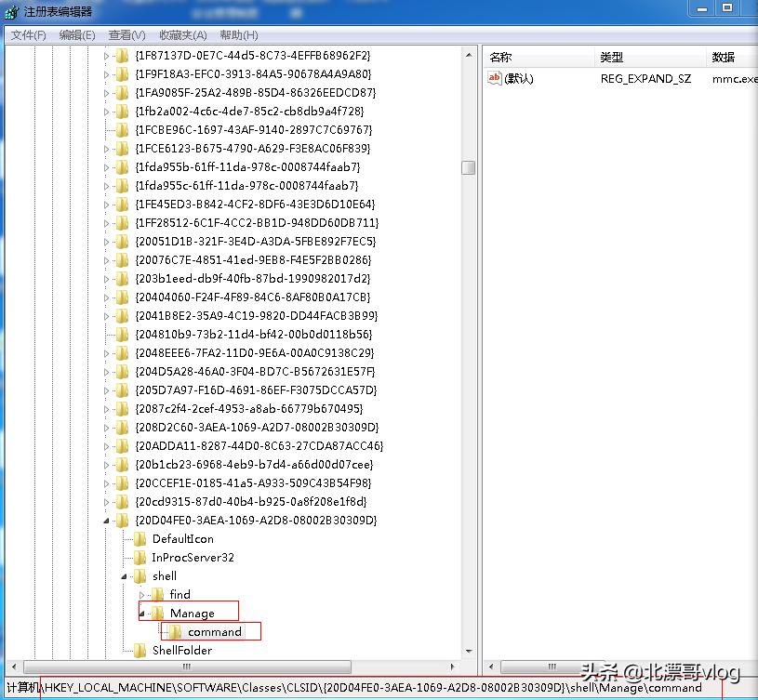Click the folder icon of {204D5A28-46A0-3F04-BD7C-B5672631E57F}

pos(123,372)
